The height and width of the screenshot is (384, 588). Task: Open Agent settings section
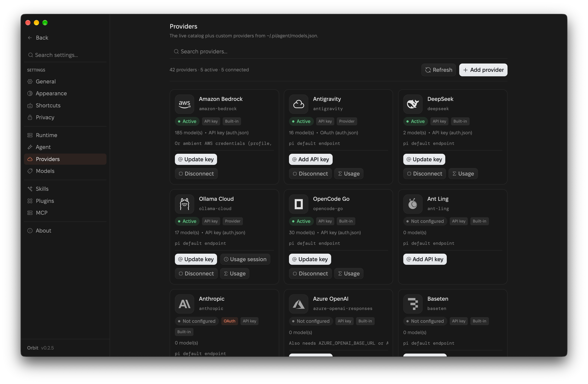click(65, 147)
